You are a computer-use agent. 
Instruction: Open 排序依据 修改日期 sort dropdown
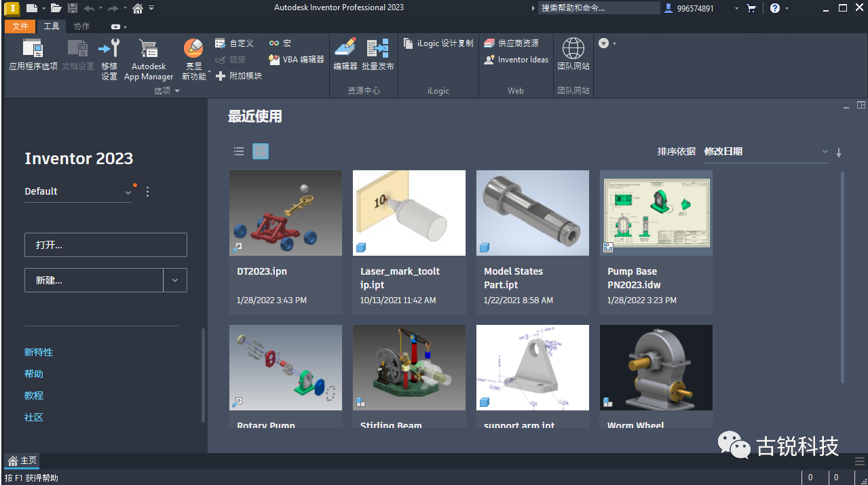click(x=766, y=152)
